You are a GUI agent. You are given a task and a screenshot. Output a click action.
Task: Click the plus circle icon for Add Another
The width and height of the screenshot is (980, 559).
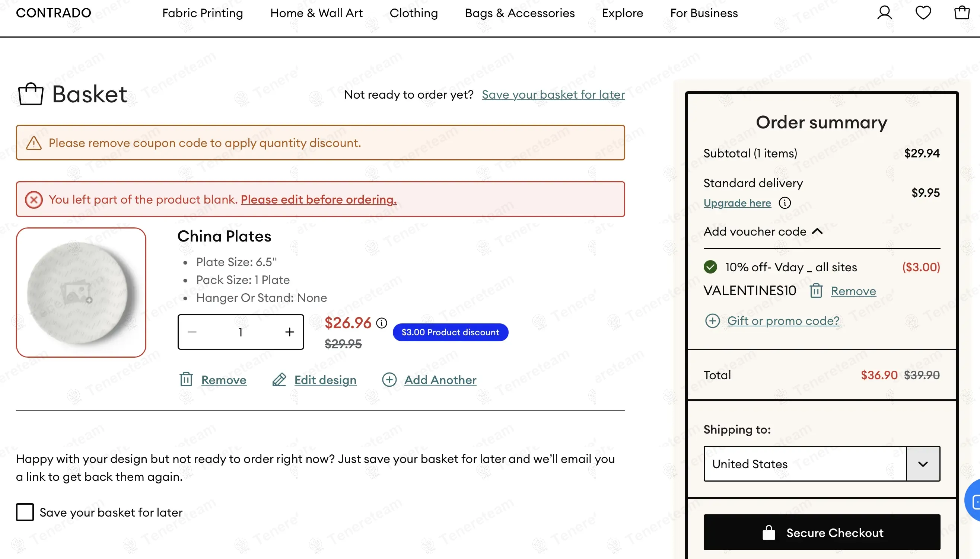389,379
